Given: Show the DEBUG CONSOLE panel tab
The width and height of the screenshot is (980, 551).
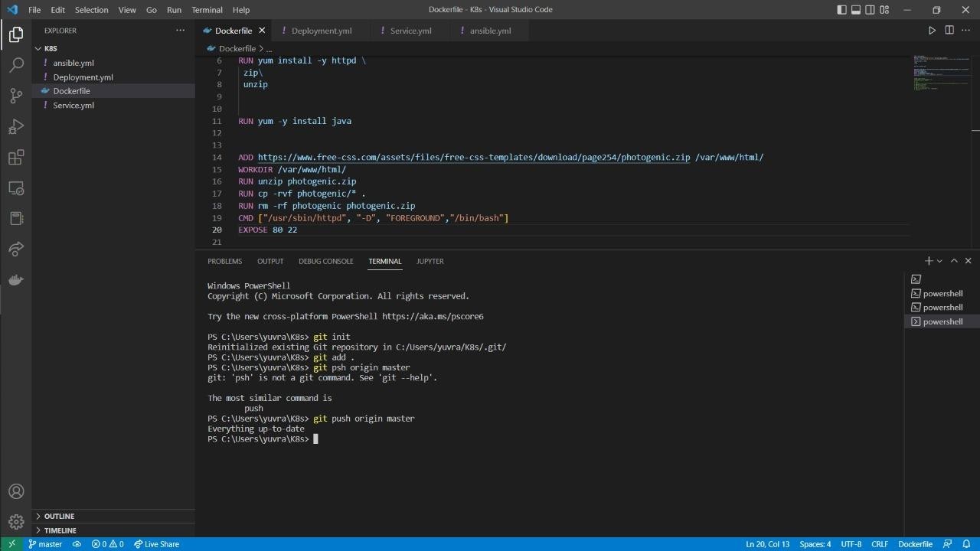Looking at the screenshot, I should point(325,261).
